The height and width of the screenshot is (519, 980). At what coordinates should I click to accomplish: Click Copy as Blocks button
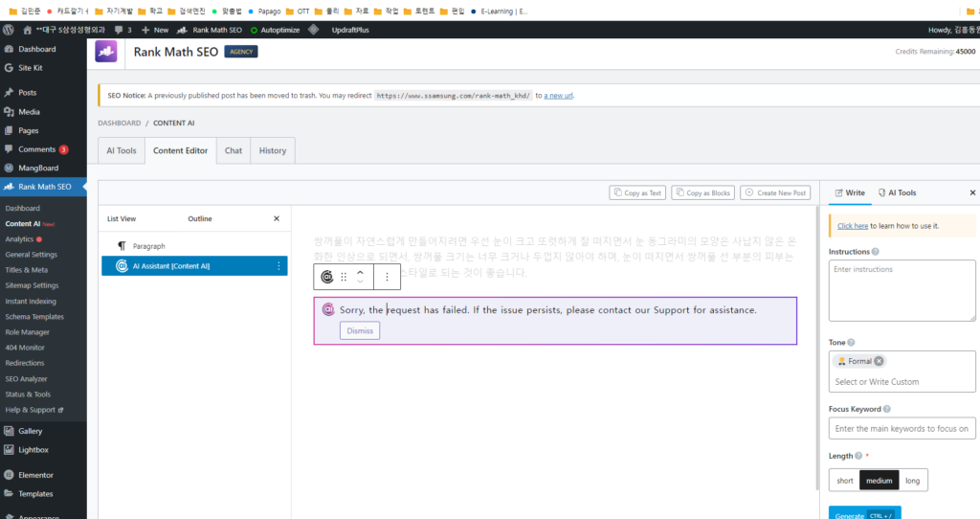(x=703, y=193)
